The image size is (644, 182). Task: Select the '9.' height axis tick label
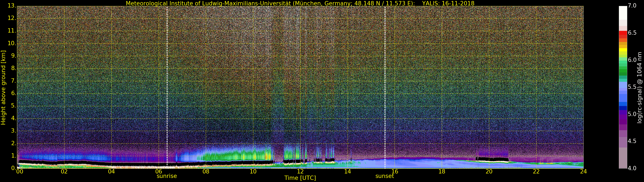[13, 56]
